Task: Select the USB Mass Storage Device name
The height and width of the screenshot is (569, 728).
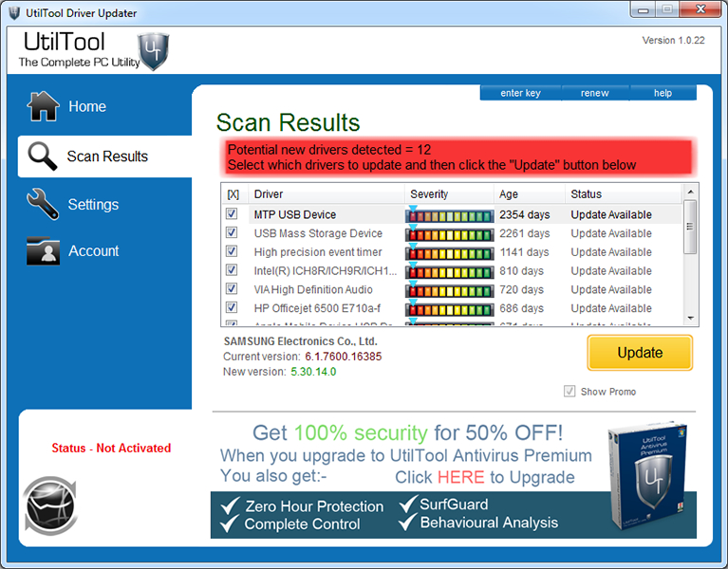Action: [318, 233]
